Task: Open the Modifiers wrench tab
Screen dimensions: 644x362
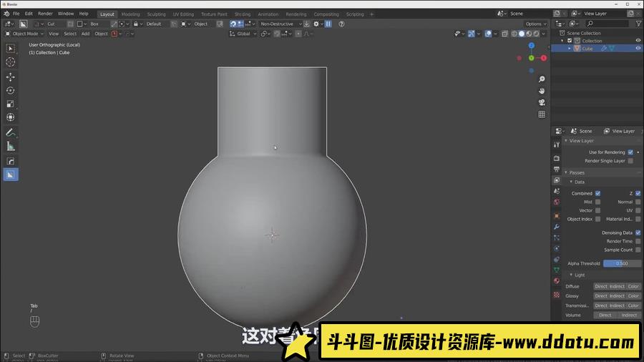Action: tap(557, 227)
